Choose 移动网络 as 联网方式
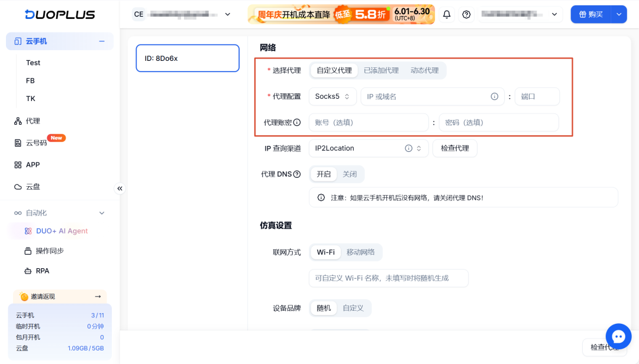The width and height of the screenshot is (639, 364). point(361,252)
